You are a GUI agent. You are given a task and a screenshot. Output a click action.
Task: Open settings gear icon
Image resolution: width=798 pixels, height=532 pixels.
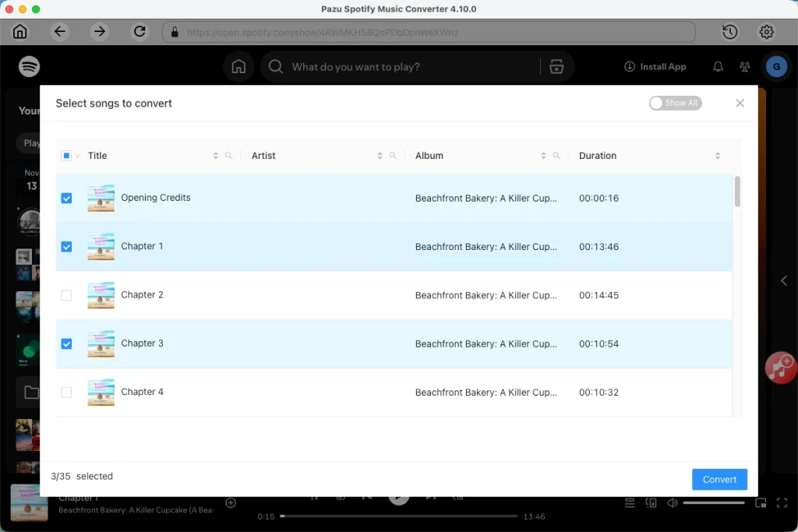(x=767, y=32)
